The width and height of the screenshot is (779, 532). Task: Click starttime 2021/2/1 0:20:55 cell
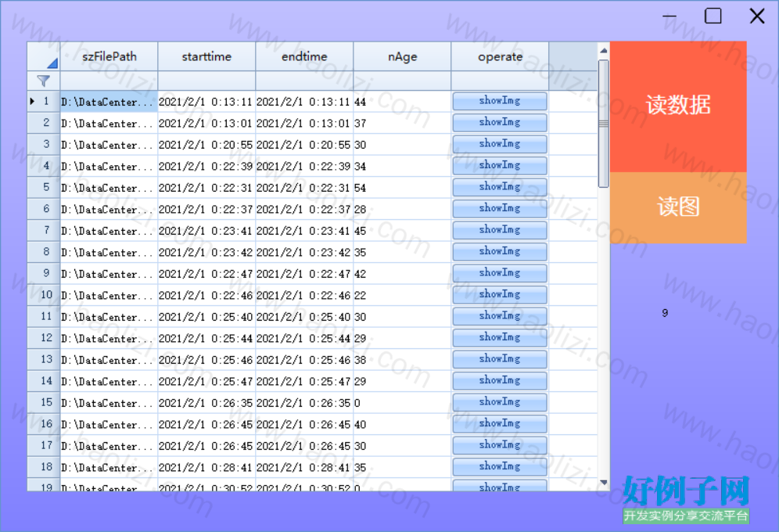tap(206, 145)
